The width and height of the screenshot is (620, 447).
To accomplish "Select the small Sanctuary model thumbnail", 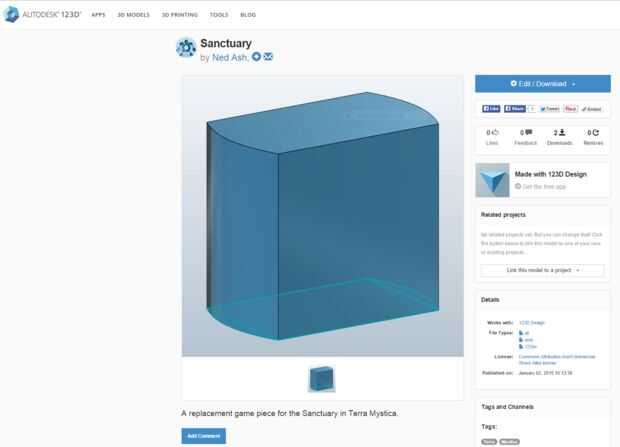I will pos(321,379).
